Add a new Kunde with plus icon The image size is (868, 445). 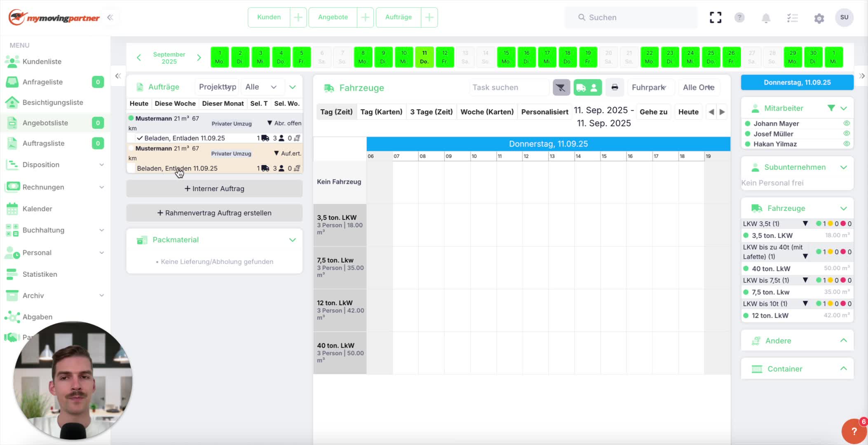298,17
